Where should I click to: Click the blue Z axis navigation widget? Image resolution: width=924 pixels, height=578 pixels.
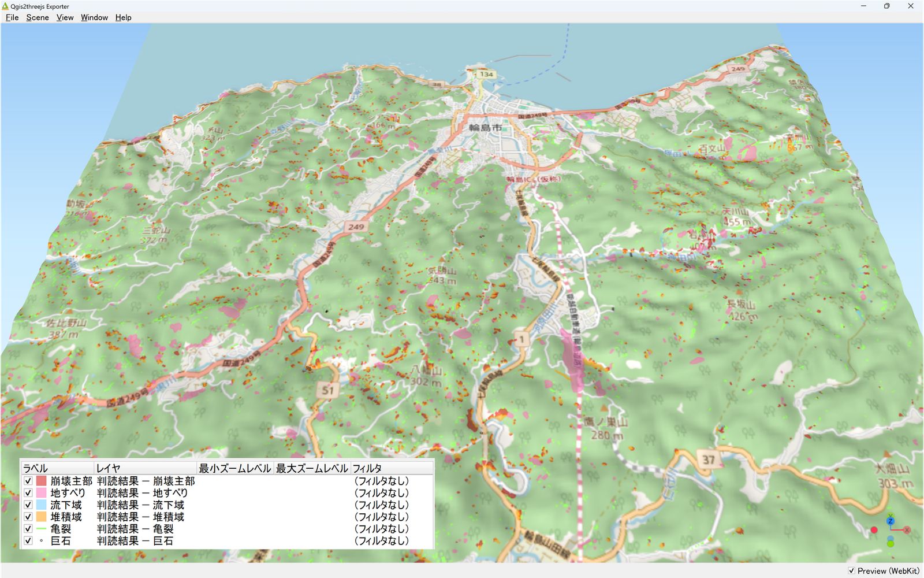pyautogui.click(x=890, y=521)
